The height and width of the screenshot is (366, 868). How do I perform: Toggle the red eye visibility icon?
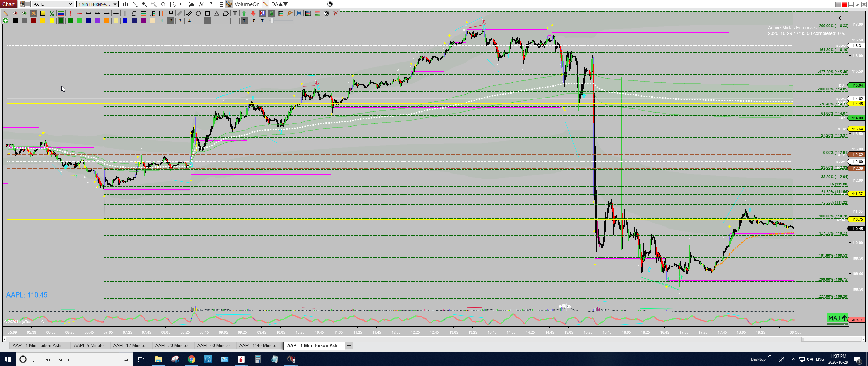point(15,13)
